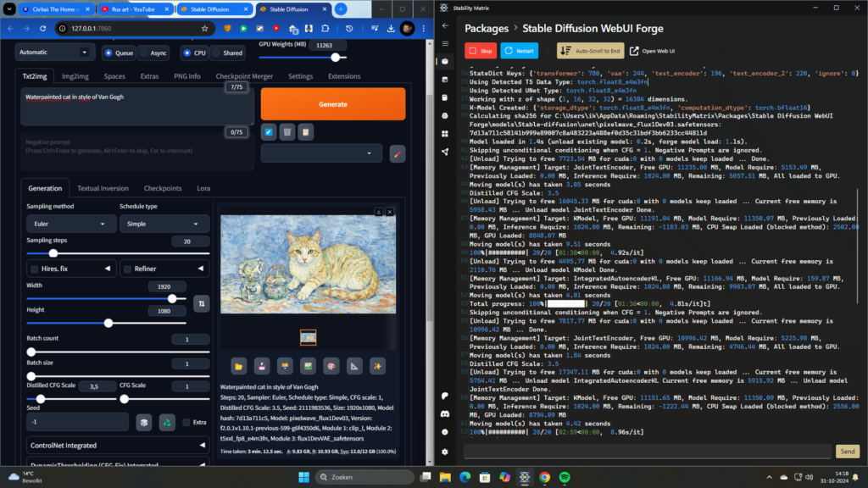
Task: Enable the Hires. fix checkbox
Action: (35, 269)
